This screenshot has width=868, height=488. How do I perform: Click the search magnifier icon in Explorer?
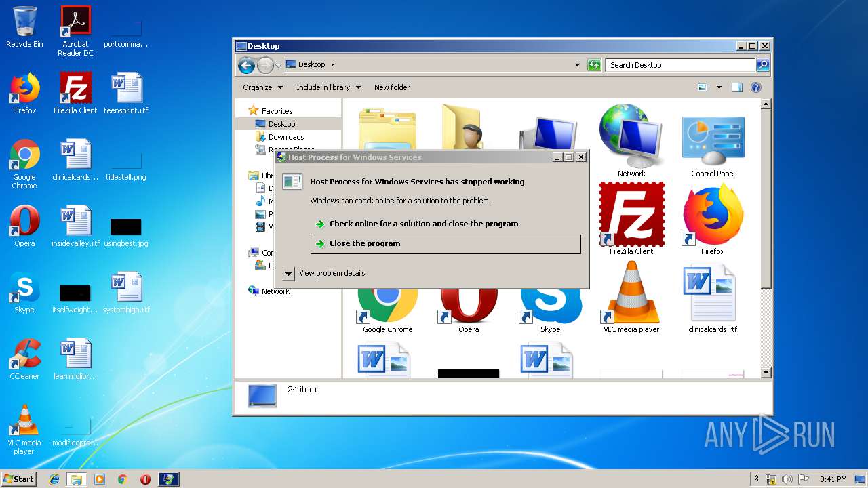(763, 65)
